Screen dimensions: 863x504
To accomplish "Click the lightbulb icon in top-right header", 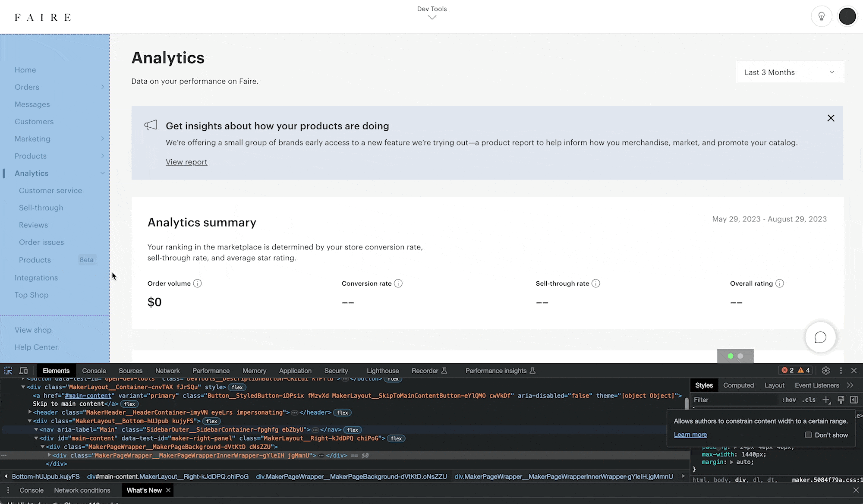I will (822, 16).
